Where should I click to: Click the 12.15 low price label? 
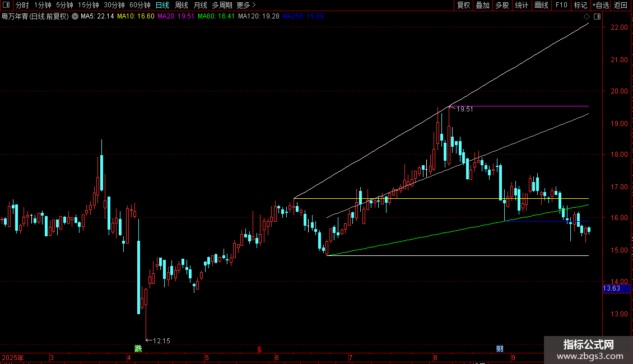click(x=162, y=341)
